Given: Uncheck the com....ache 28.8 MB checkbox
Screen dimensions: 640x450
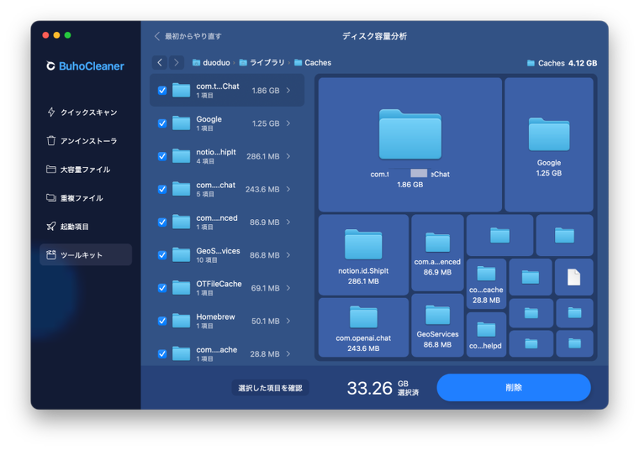Looking at the screenshot, I should click(162, 354).
